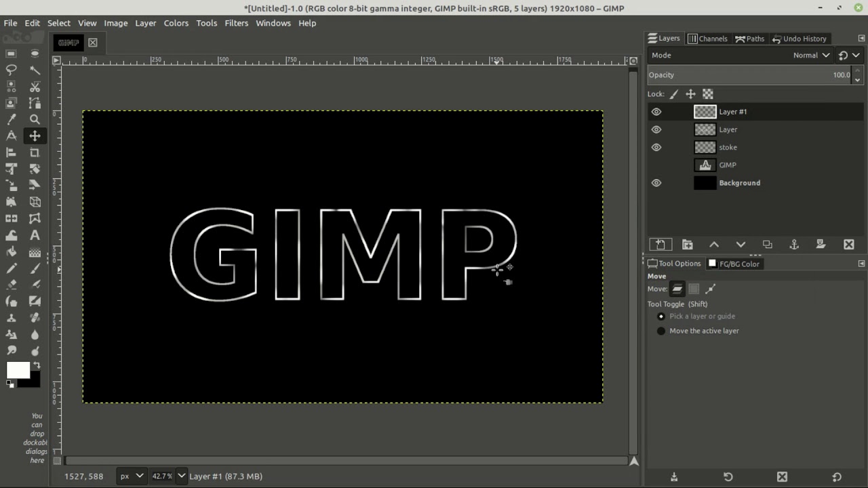Open the layer Mode dropdown (Normal)
This screenshot has height=488, width=868.
812,56
